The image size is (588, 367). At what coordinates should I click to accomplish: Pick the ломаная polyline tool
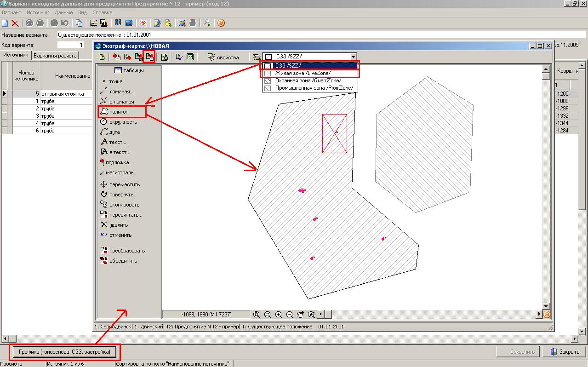click(120, 92)
